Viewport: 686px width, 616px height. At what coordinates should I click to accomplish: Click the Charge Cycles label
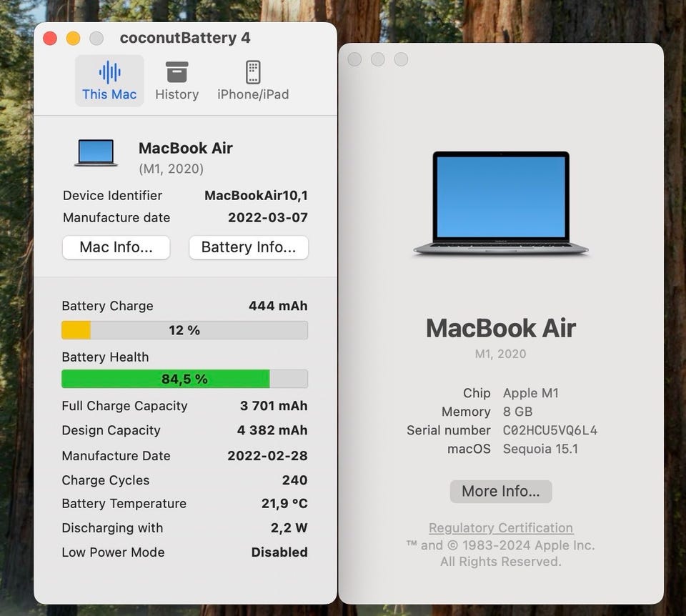(x=106, y=480)
